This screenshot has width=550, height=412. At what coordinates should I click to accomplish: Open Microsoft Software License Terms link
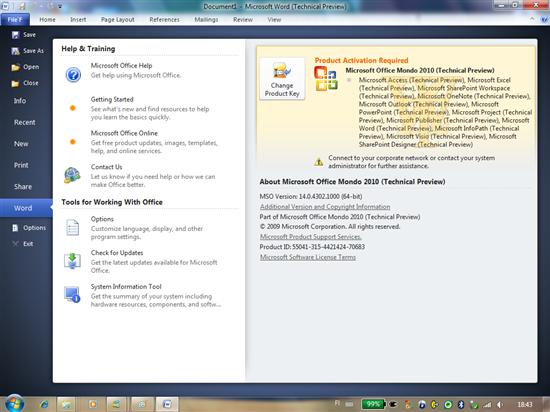click(308, 257)
